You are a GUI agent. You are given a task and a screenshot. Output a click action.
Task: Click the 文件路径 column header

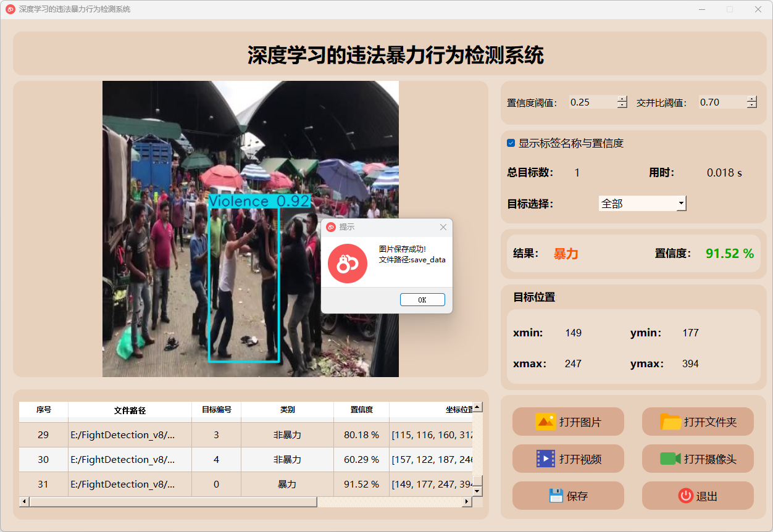click(x=130, y=410)
